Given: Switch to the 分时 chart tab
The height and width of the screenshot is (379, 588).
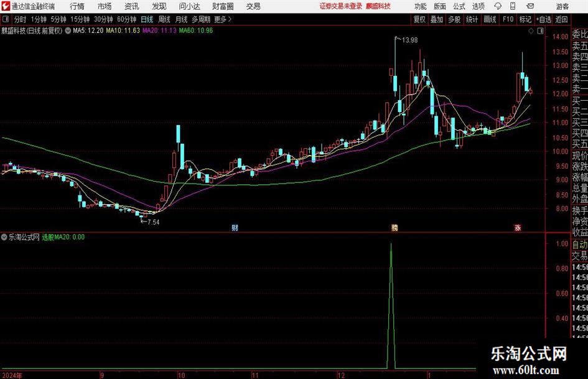Looking at the screenshot, I should [x=21, y=19].
